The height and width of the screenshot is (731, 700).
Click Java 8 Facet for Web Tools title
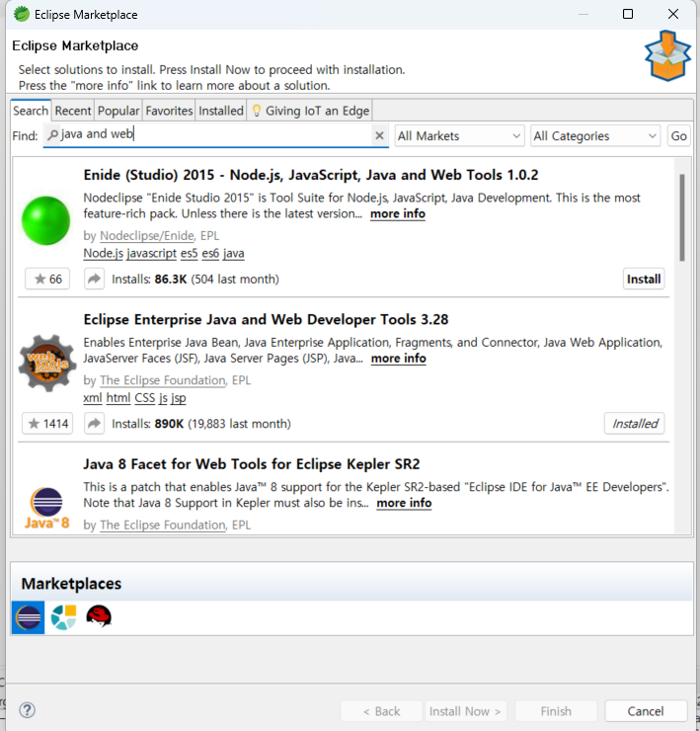252,464
